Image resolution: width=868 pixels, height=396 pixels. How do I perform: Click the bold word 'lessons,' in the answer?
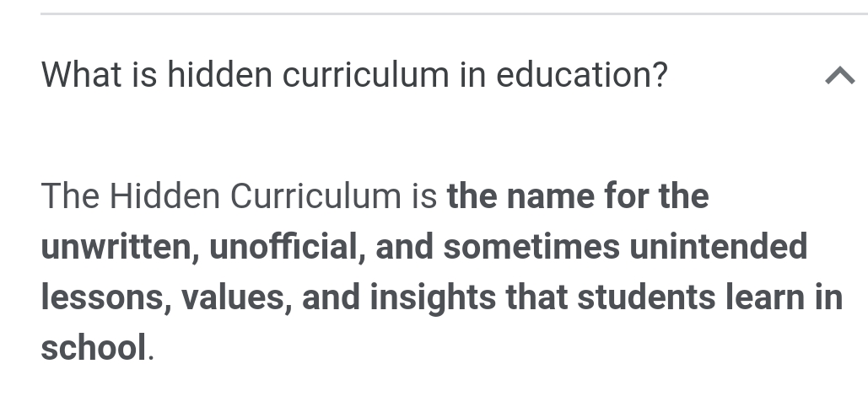point(106,297)
